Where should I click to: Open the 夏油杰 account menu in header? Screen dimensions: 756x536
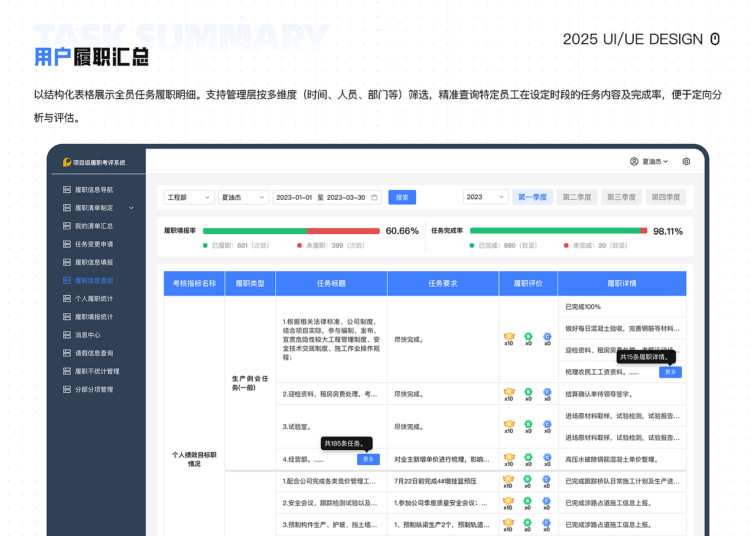pos(655,161)
